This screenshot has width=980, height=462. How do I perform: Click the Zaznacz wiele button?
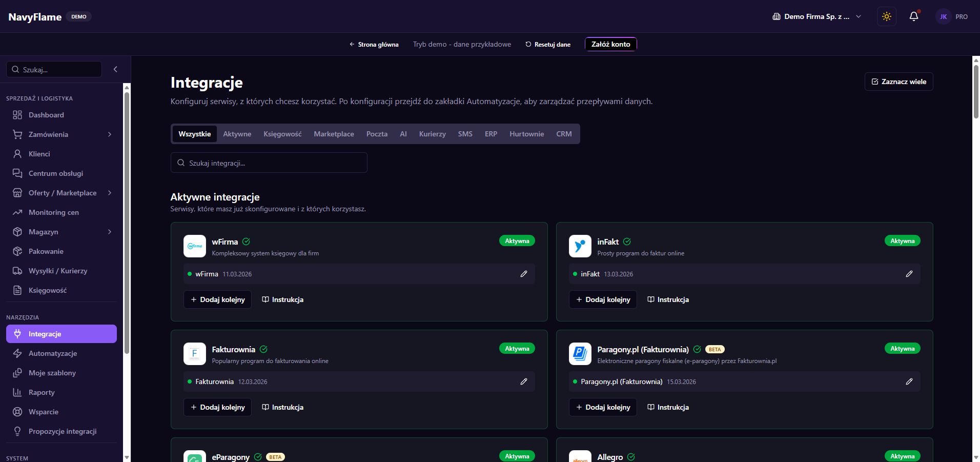point(899,82)
